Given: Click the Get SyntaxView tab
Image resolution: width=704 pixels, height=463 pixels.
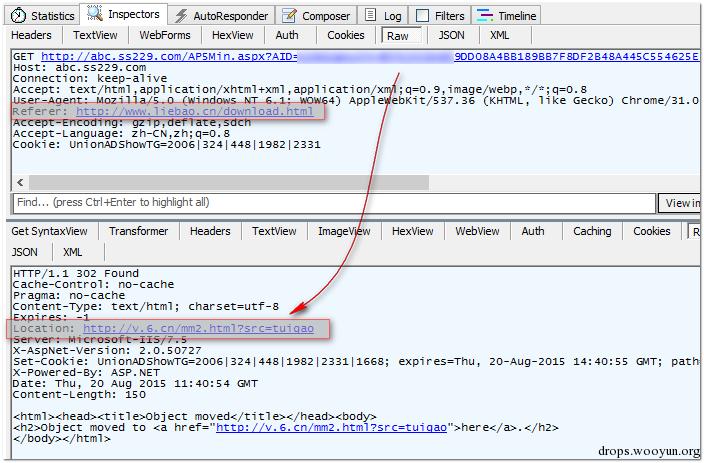Looking at the screenshot, I should (49, 231).
